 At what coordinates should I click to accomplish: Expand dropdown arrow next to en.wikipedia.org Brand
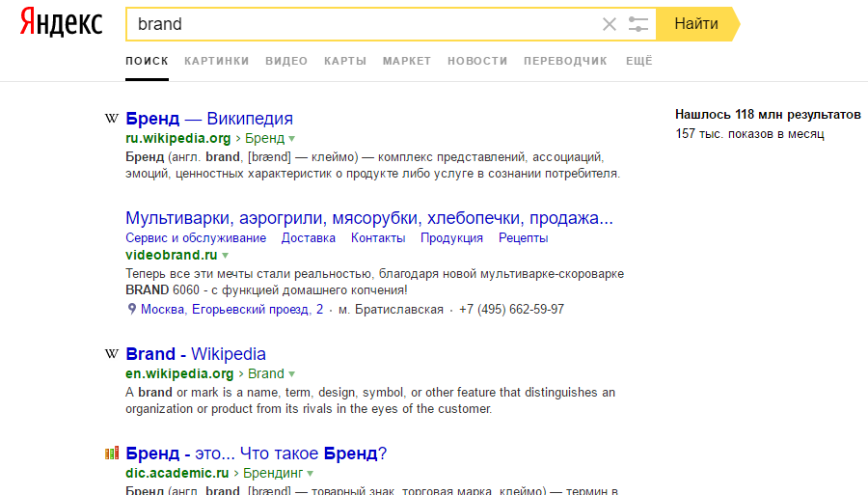pyautogui.click(x=291, y=374)
